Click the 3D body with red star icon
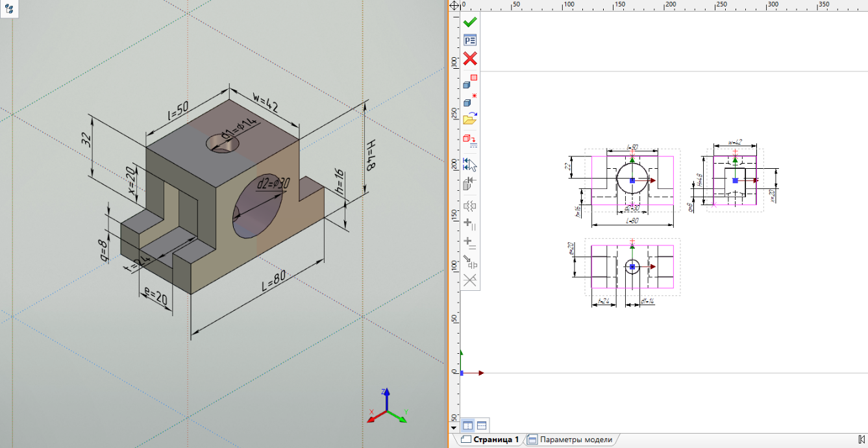The height and width of the screenshot is (448, 868). (469, 101)
